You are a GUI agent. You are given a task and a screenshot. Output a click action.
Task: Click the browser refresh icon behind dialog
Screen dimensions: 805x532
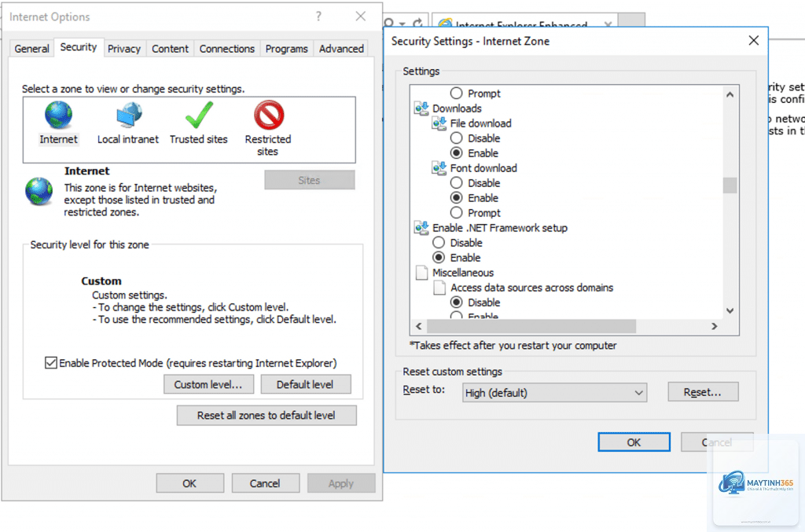pos(418,23)
